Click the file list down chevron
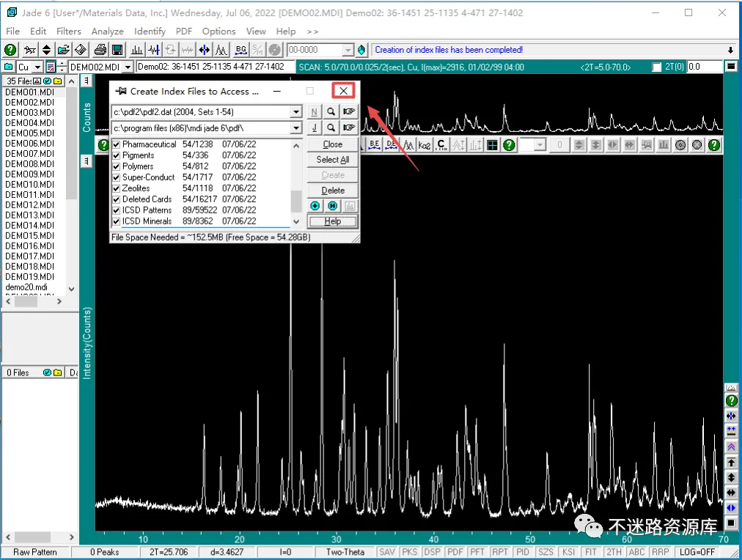The image size is (742, 560). click(71, 289)
